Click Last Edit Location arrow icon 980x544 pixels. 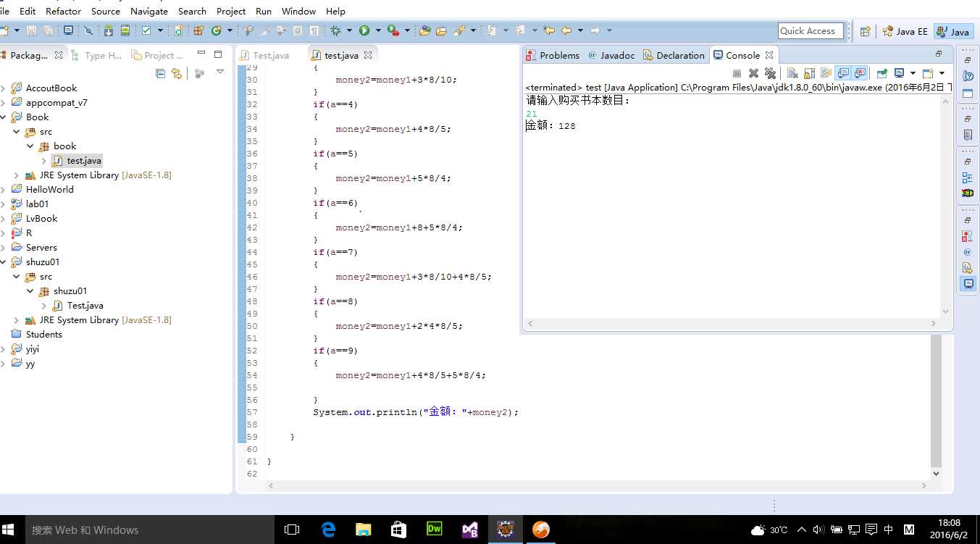(x=549, y=30)
